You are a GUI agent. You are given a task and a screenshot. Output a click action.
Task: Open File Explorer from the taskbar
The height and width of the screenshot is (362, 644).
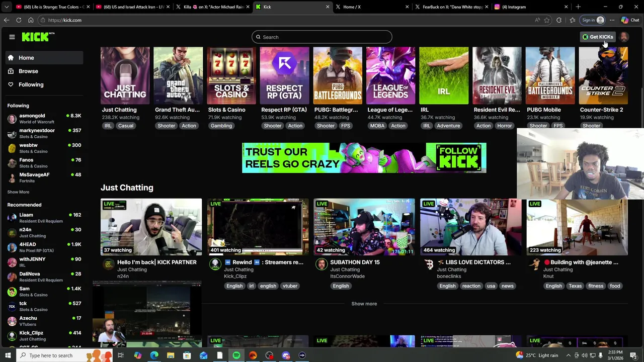[x=171, y=355]
